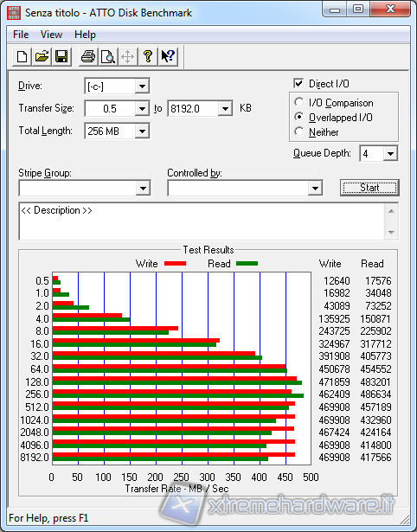Viewport: 417px width, 532px height.
Task: Open Print Preview magnifier icon
Action: 108,57
